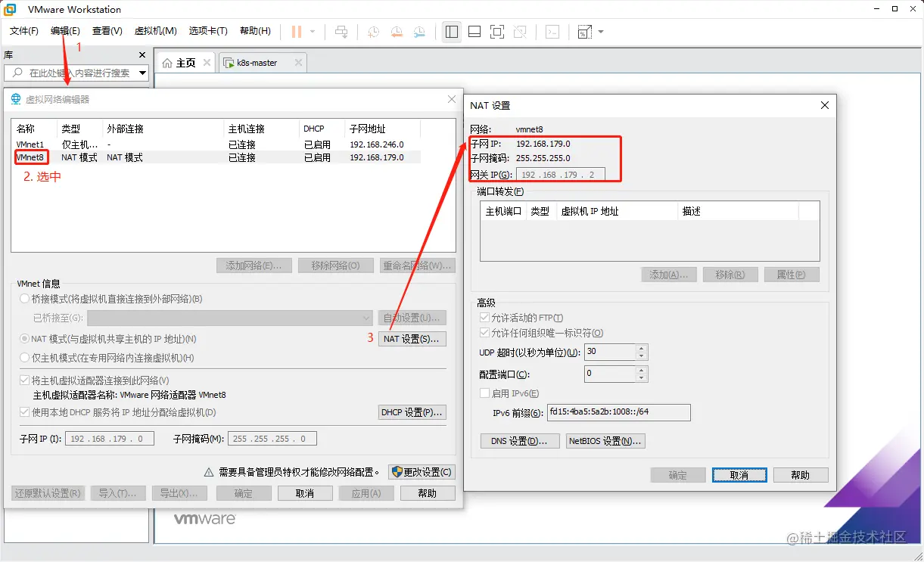Click the warning triangle icon near admin notice

[209, 472]
